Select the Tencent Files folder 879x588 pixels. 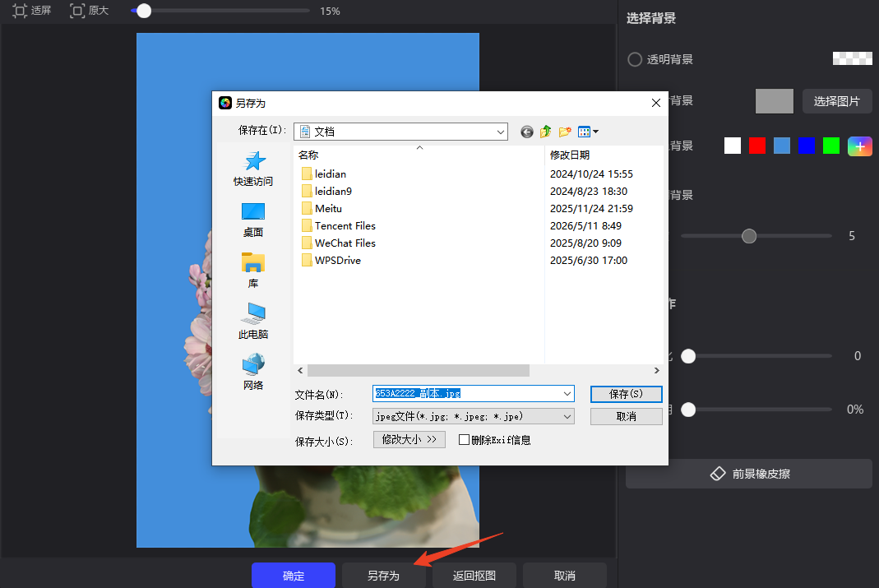coord(339,226)
